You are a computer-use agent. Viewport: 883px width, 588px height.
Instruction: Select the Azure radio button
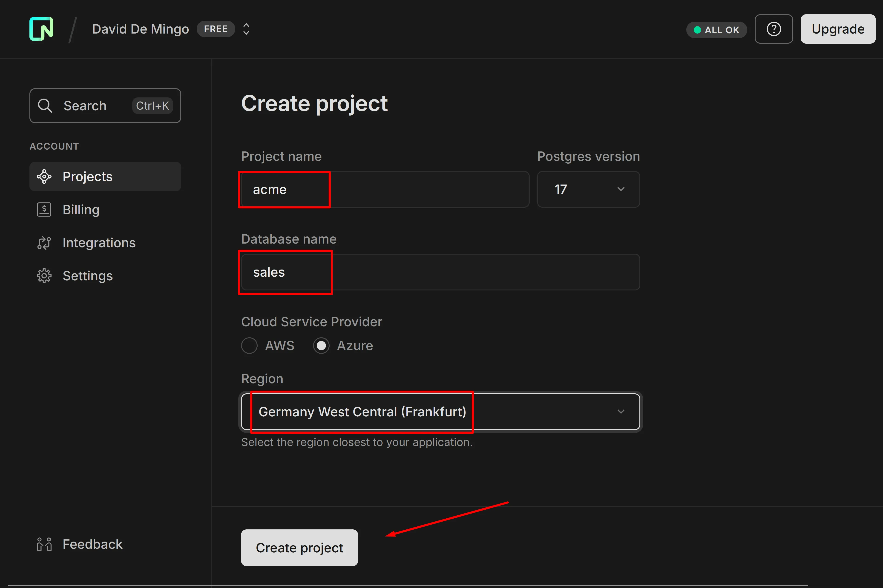[x=321, y=345]
